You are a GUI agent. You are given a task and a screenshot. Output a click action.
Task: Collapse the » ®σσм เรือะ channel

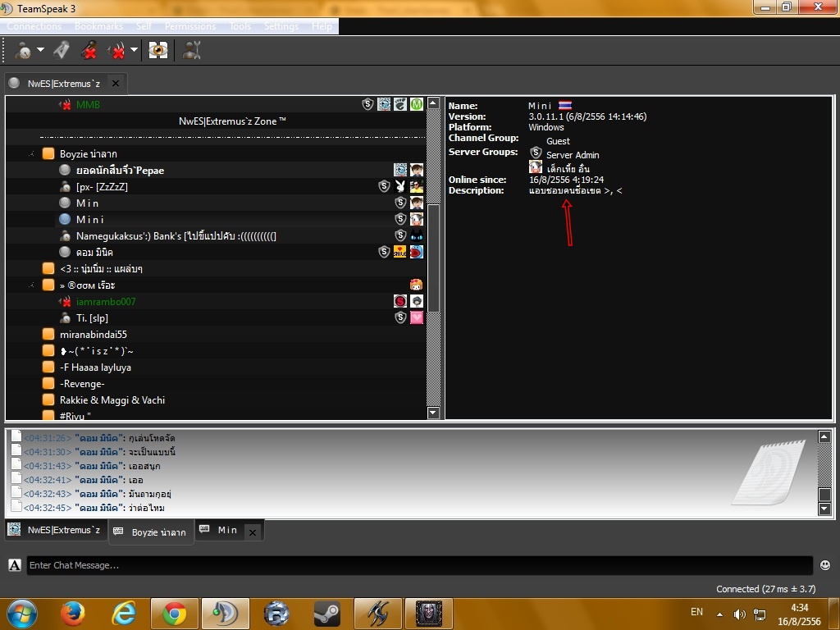tap(32, 285)
